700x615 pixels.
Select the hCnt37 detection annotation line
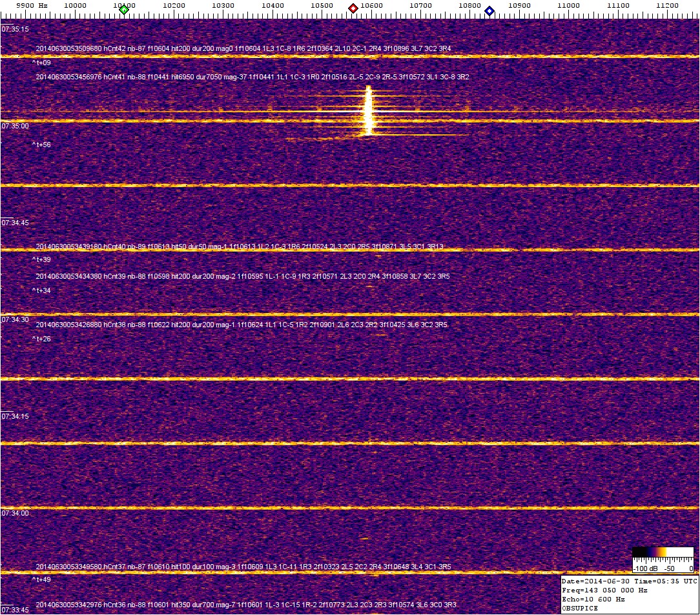click(243, 567)
